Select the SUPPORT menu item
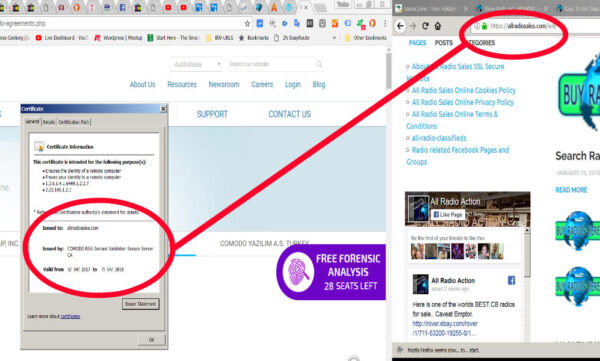The image size is (600, 361). tap(212, 114)
